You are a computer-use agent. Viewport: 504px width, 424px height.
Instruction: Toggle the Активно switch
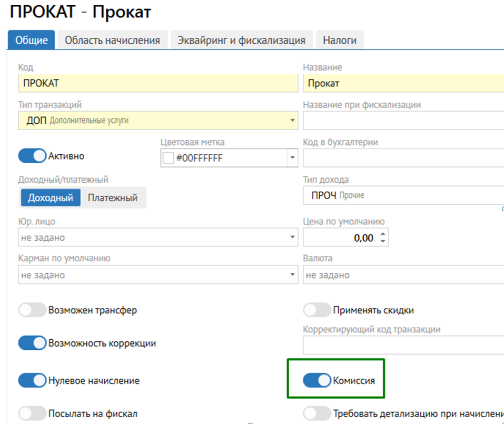coord(32,156)
